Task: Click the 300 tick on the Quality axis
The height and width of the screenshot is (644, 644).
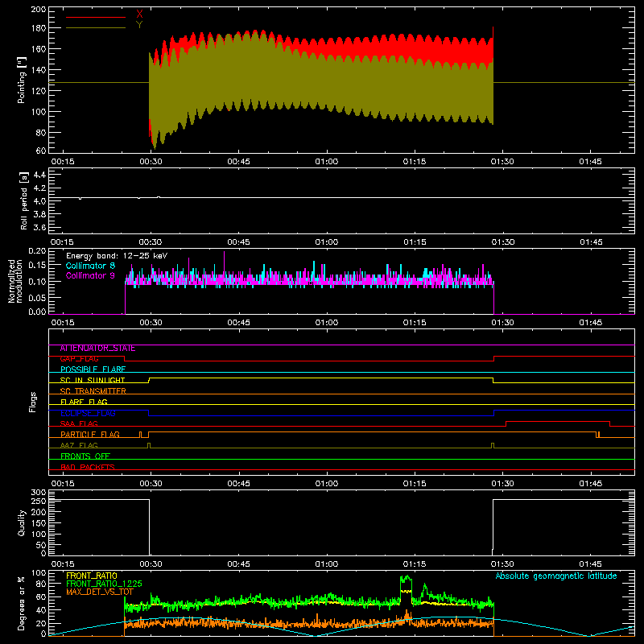Action: 39,493
